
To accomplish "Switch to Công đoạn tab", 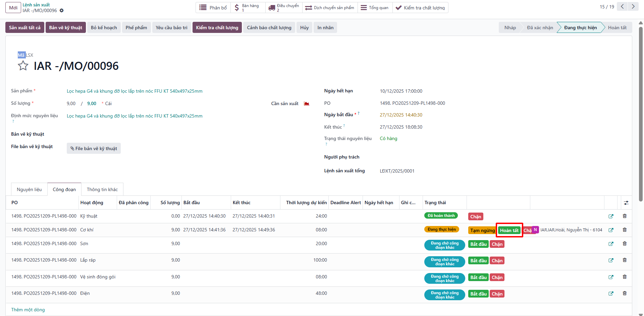I will 64,189.
